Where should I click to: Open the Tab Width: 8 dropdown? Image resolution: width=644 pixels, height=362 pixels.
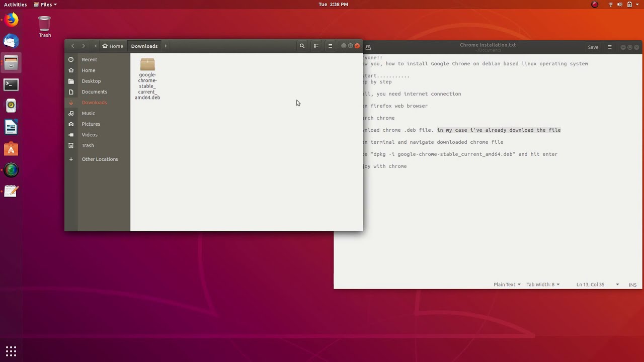(x=543, y=285)
